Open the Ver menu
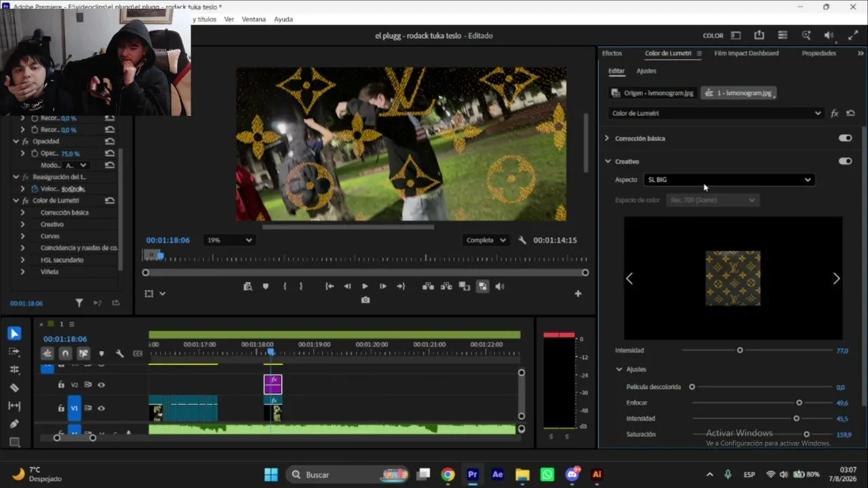Image resolution: width=868 pixels, height=488 pixels. (229, 19)
